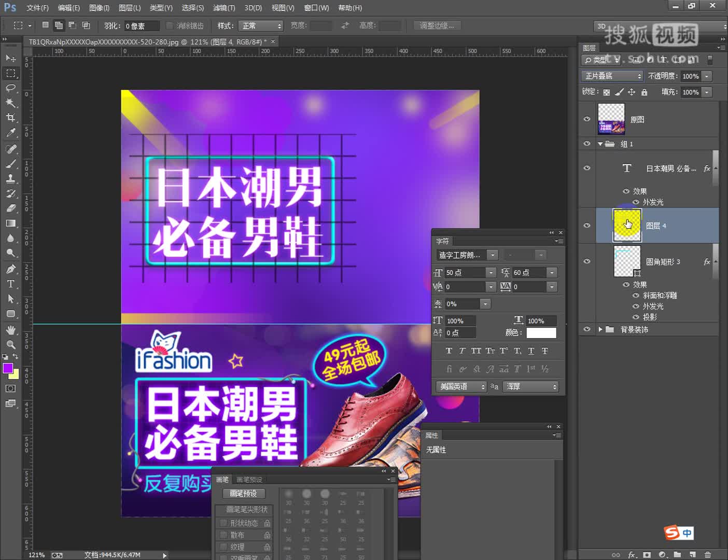Viewport: 728px width, 560px height.
Task: Open the 样式 正常 dropdown
Action: pyautogui.click(x=261, y=25)
